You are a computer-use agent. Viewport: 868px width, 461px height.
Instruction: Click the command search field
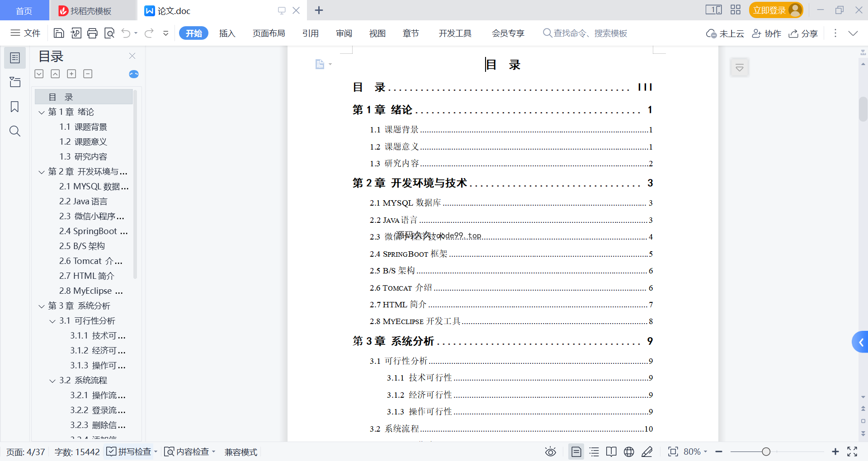point(585,33)
